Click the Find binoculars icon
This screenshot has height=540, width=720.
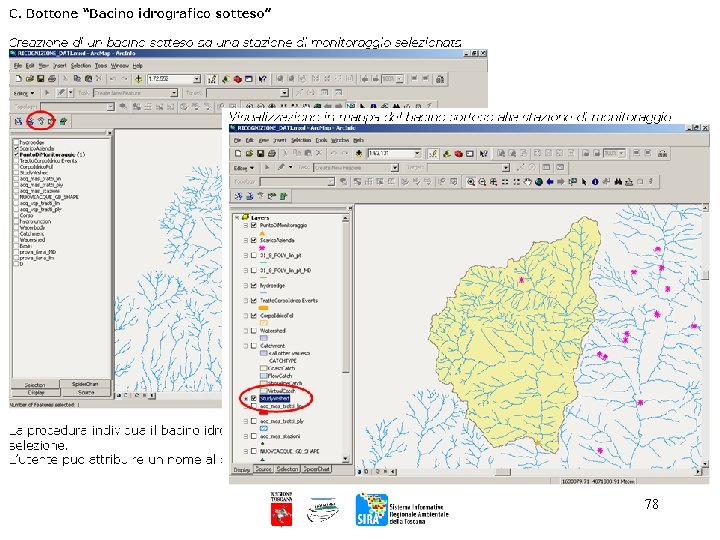click(x=618, y=182)
